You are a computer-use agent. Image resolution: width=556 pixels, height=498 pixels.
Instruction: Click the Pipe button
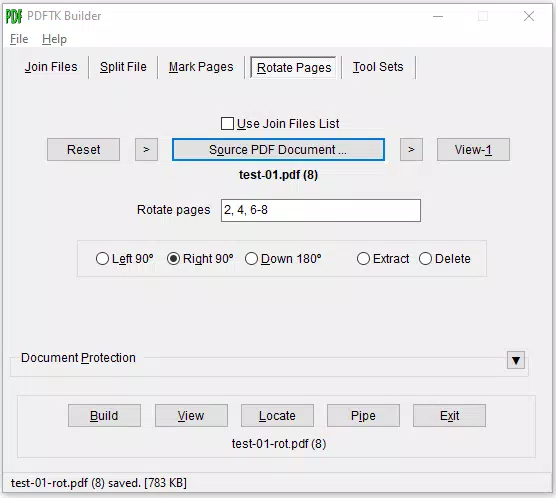pyautogui.click(x=363, y=416)
